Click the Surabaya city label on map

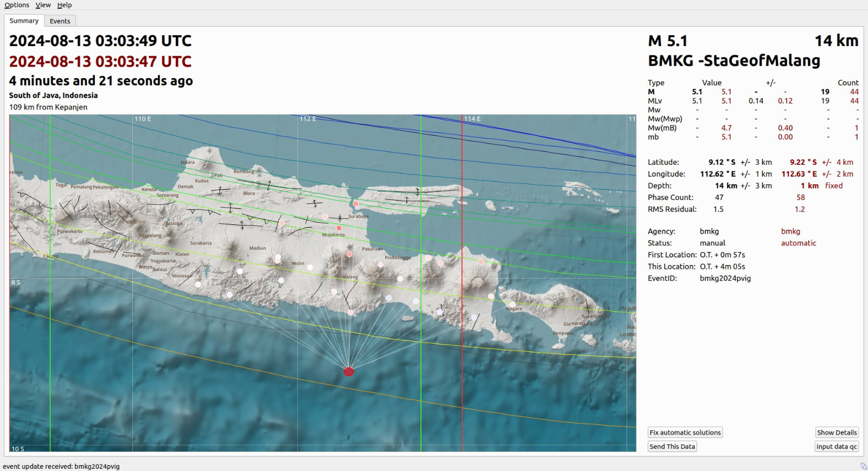[x=358, y=216]
